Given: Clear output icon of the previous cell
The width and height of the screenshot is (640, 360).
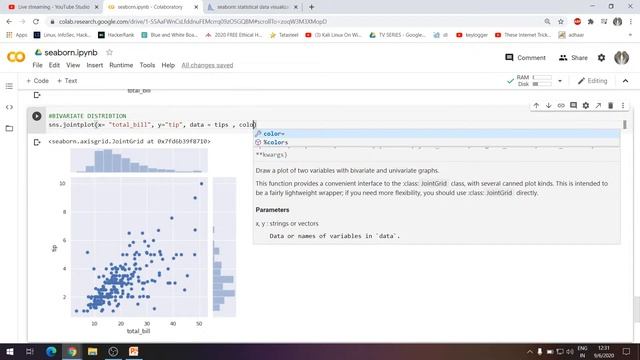Looking at the screenshot, I should click(37, 95).
